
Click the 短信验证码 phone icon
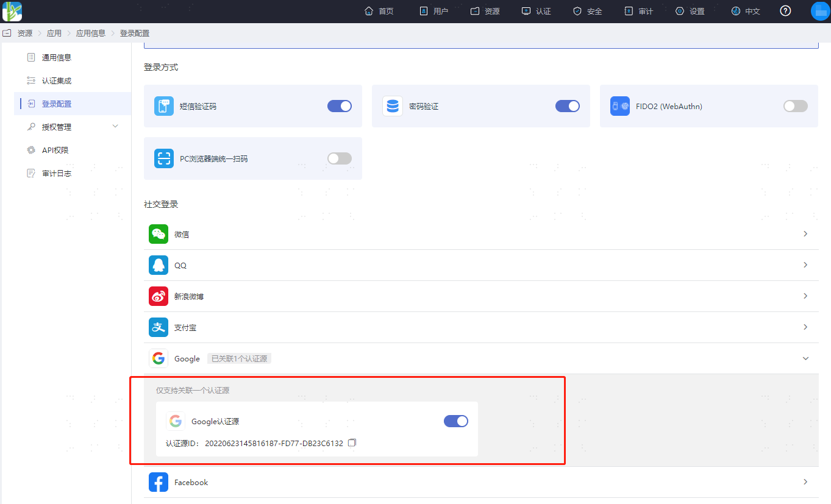coord(164,106)
